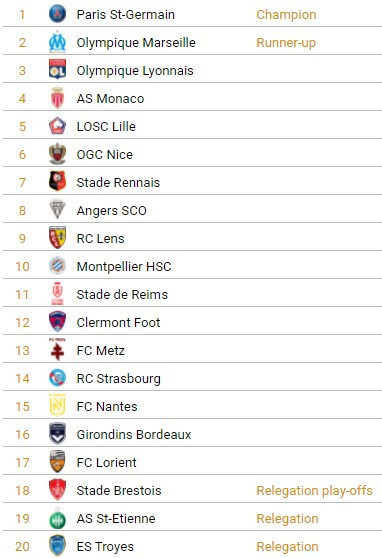This screenshot has height=558, width=382.
Task: Click the OGC Nice eagle crest
Action: pos(57,154)
